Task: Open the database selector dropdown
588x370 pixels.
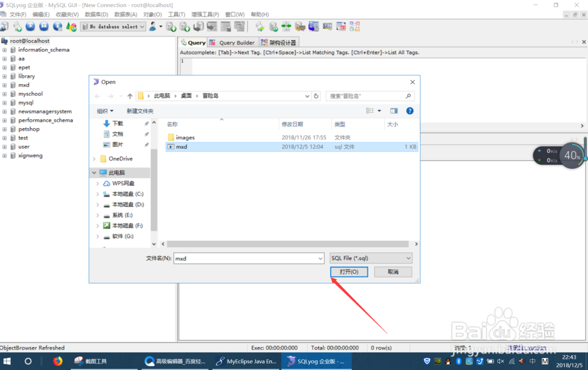Action: pyautogui.click(x=113, y=26)
